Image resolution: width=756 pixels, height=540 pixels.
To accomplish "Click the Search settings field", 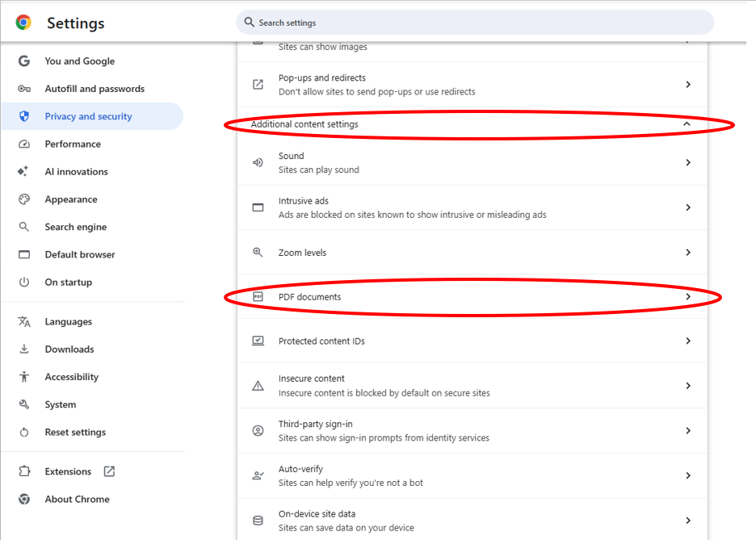I will click(x=474, y=22).
